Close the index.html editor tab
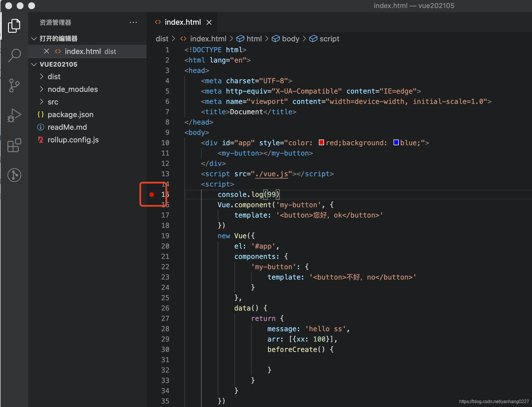Screen dimensions: 532x407 tap(209, 22)
